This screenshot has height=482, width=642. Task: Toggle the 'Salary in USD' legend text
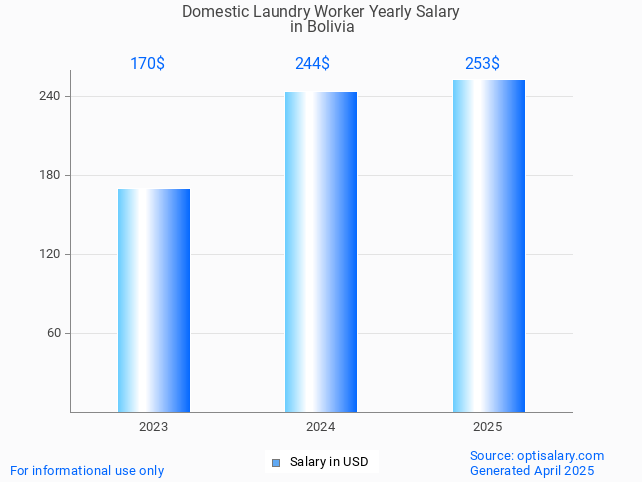point(329,462)
